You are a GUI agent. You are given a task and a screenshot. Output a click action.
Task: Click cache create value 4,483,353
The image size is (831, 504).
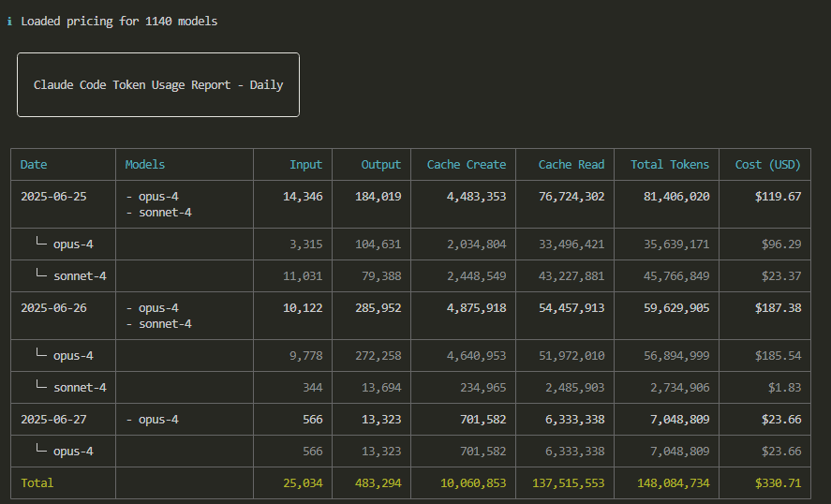477,197
